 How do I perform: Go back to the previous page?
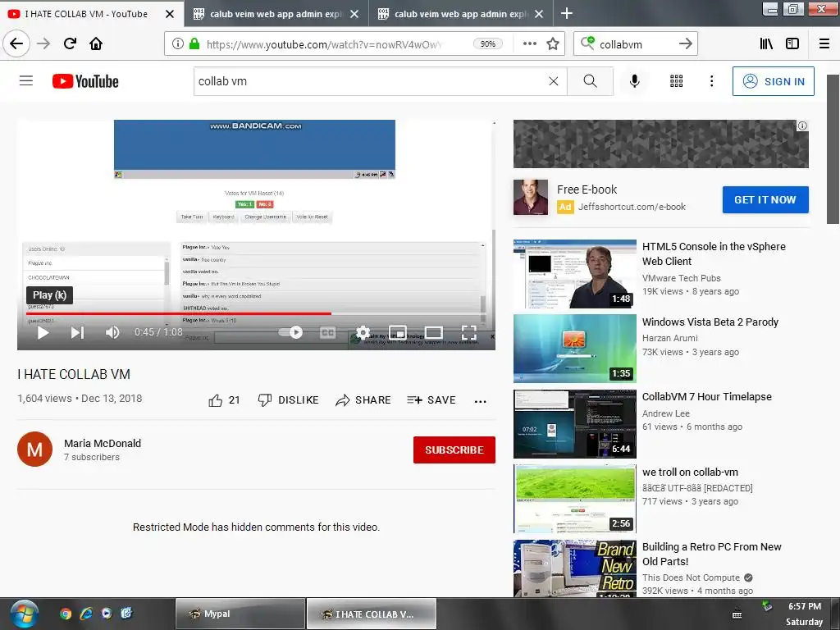click(16, 43)
